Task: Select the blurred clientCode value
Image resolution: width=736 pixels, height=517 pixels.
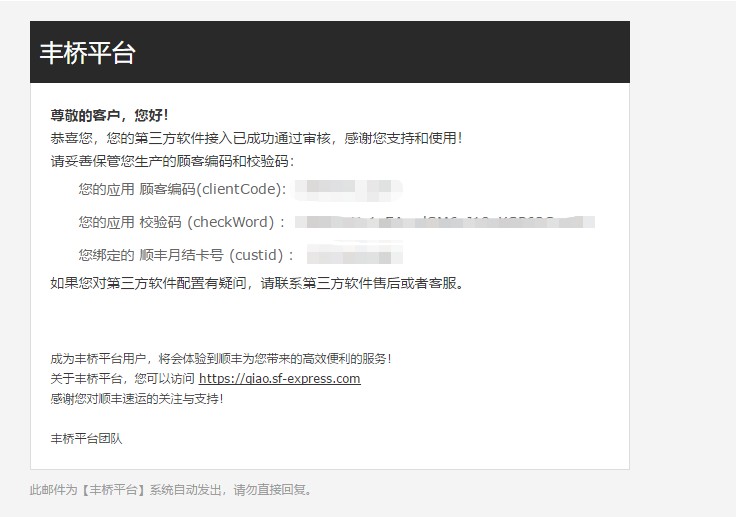Action: (x=354, y=188)
